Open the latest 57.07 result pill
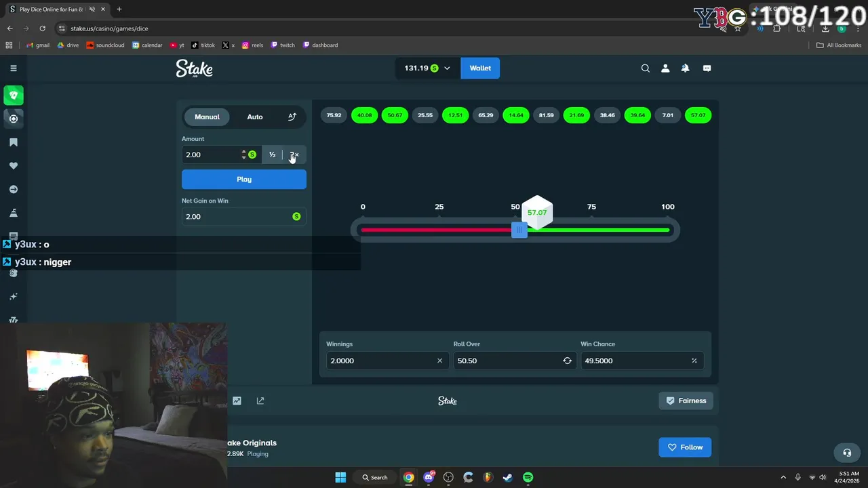 pyautogui.click(x=698, y=115)
